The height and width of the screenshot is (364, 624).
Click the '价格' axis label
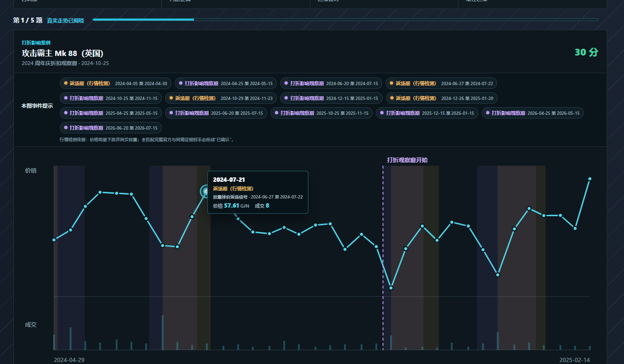(x=31, y=170)
